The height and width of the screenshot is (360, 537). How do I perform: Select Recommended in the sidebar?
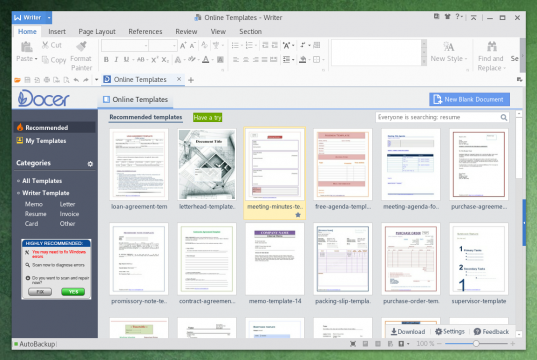click(54, 127)
